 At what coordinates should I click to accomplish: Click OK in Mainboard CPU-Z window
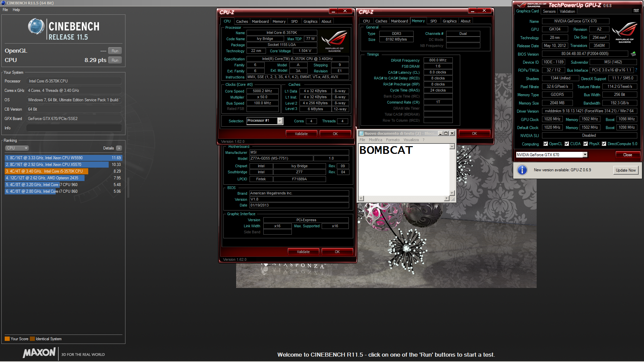click(x=337, y=252)
